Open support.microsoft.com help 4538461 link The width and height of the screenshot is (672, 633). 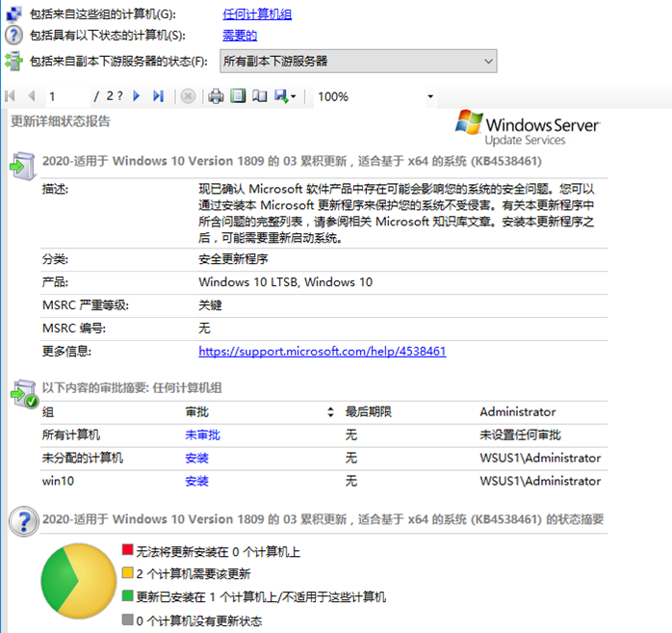click(x=323, y=352)
